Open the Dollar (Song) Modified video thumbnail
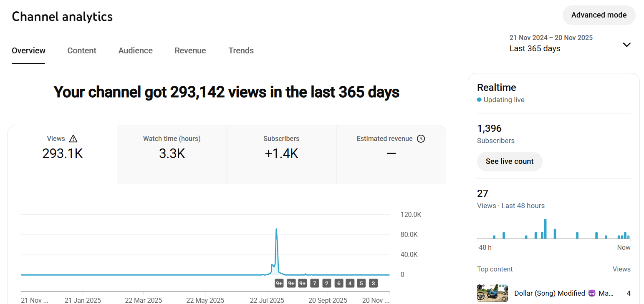 click(492, 293)
